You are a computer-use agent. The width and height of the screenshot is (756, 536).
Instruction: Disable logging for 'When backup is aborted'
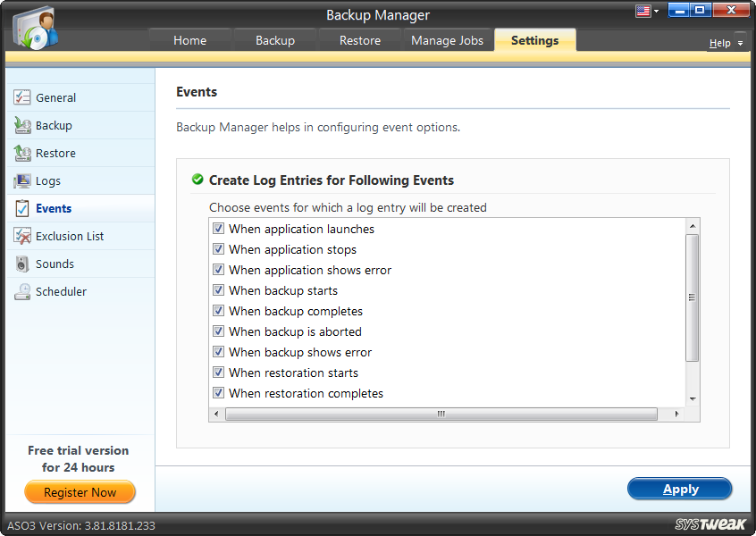click(218, 331)
